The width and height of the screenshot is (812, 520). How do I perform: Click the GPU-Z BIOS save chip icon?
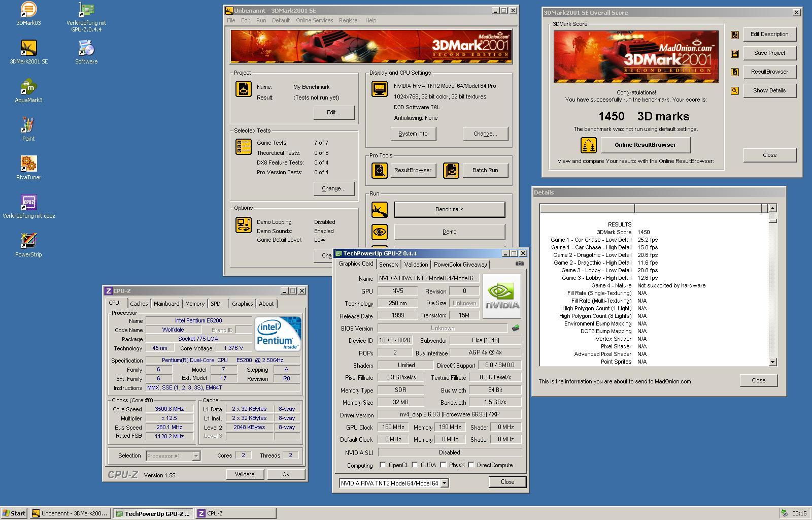pos(516,328)
